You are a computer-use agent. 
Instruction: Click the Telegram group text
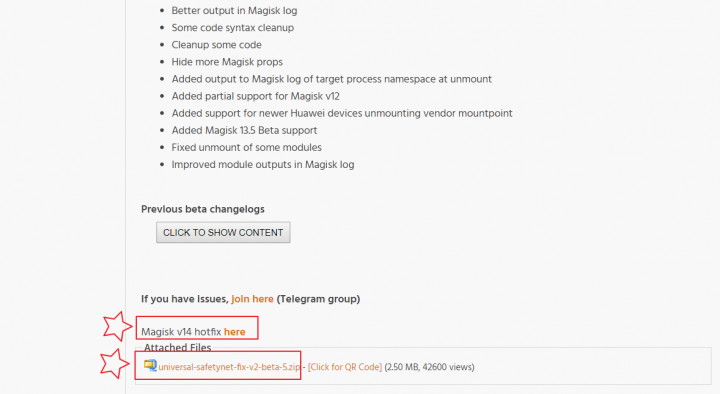coord(318,299)
